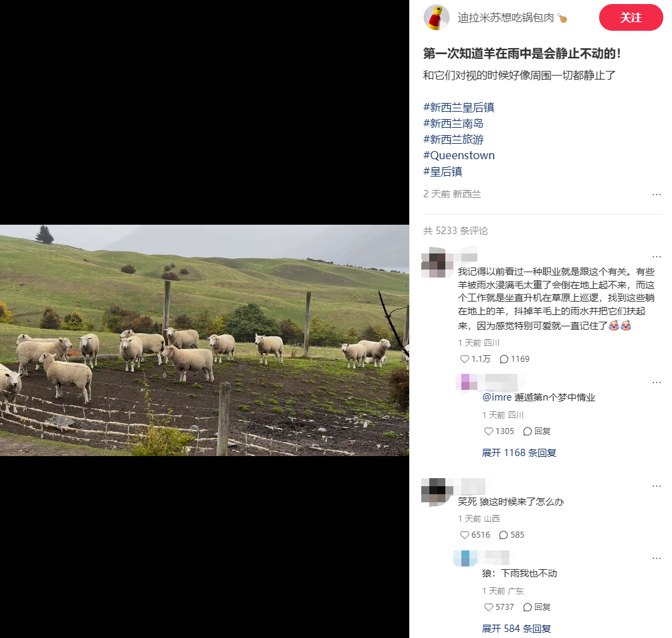672x638 pixels.
Task: Open post options three-dot menu beside 新西兰
Action: coord(656,194)
